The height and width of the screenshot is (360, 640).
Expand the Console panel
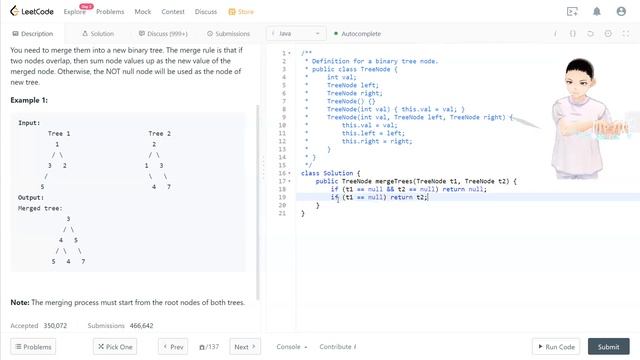292,347
